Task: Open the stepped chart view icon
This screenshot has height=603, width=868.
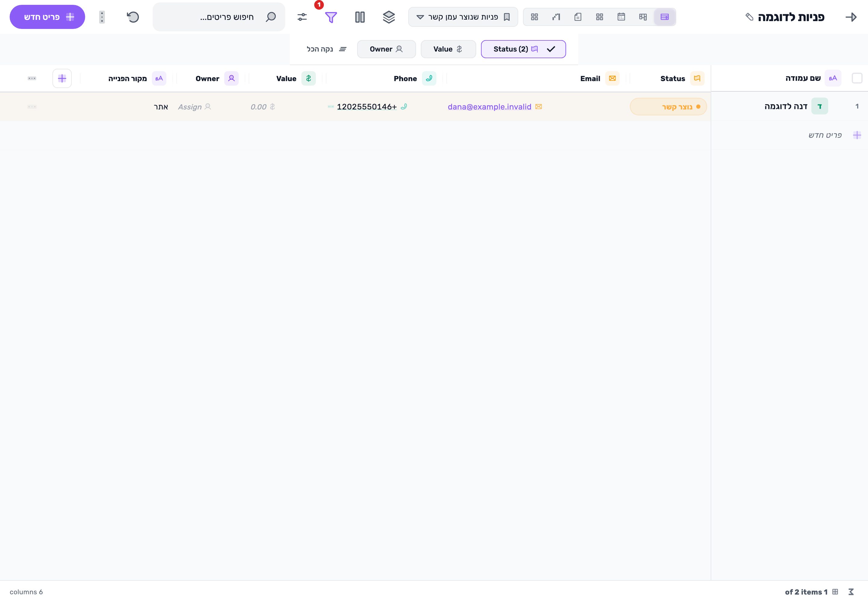Action: click(556, 17)
